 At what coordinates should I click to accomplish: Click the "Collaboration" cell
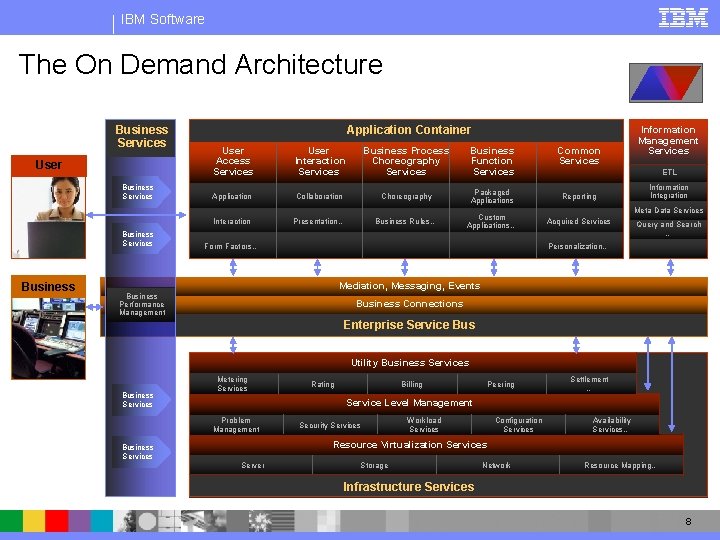pos(319,196)
